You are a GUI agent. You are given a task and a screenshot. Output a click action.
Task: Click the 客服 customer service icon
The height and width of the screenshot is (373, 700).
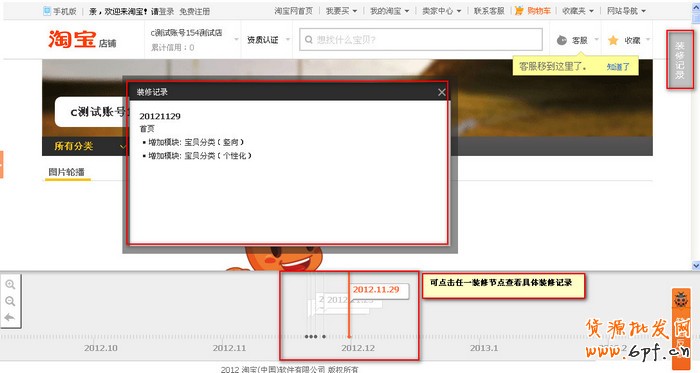click(x=562, y=41)
